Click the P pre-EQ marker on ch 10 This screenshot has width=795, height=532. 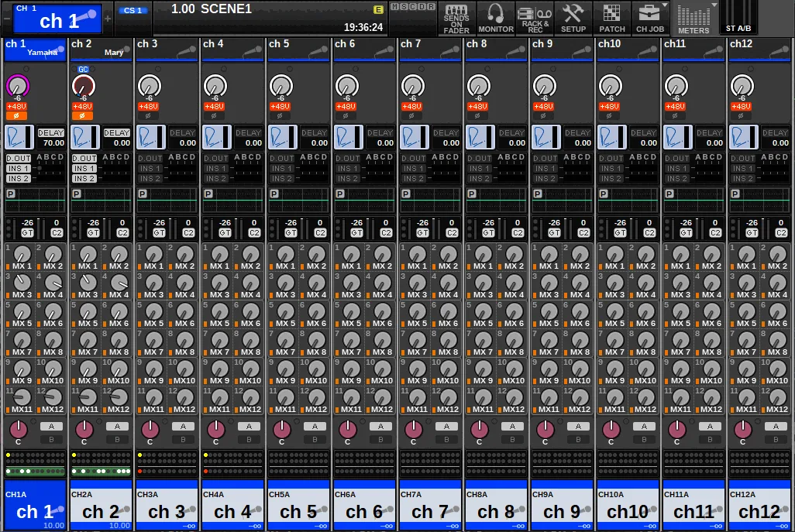604,194
